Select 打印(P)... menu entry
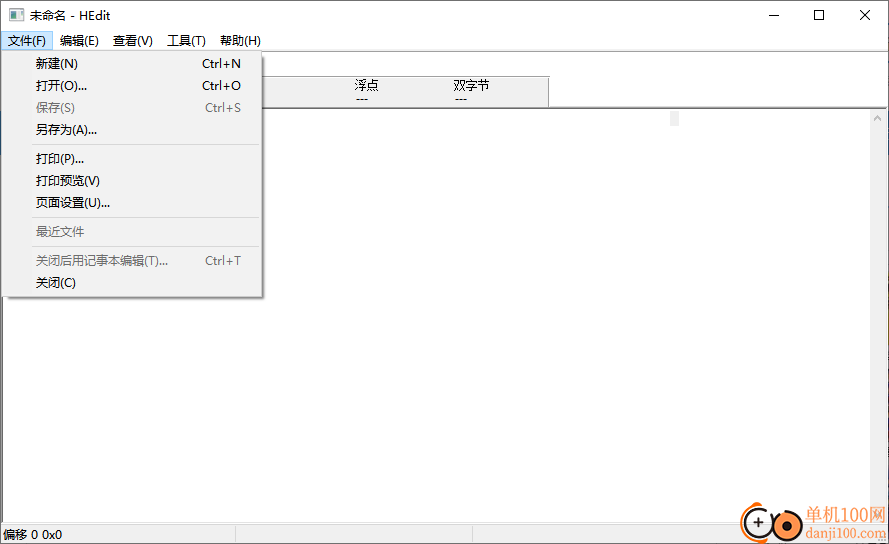Screen dimensions: 889x544 [132, 159]
